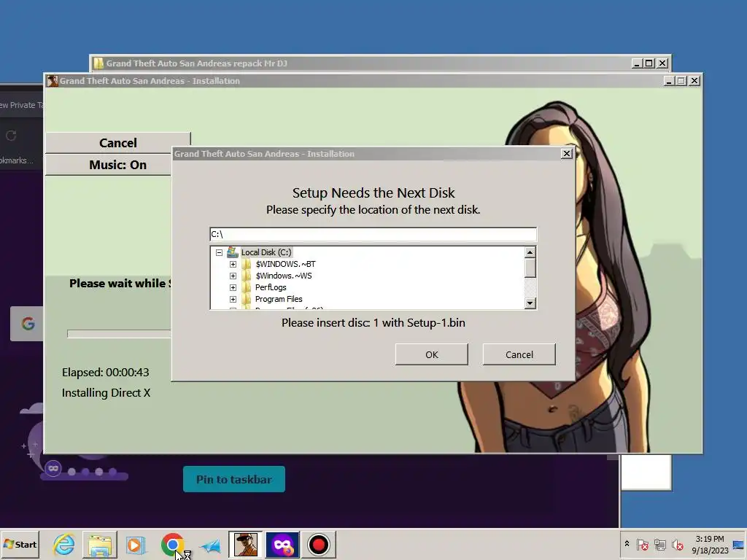This screenshot has width=747, height=560.
Task: Click the show desktop tray icon
Action: tap(739, 545)
